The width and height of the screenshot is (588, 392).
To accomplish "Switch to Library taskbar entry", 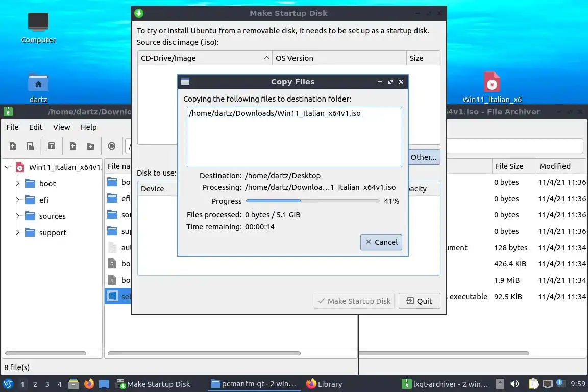I will click(x=325, y=384).
